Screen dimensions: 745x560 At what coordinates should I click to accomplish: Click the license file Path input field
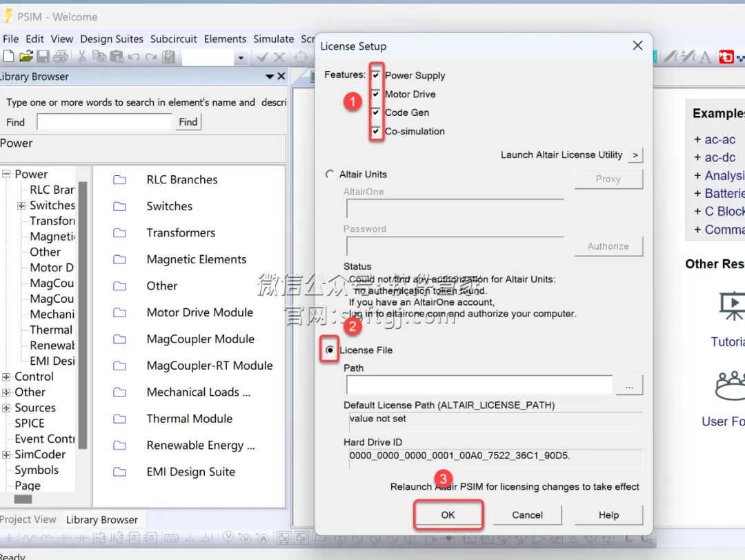(479, 385)
